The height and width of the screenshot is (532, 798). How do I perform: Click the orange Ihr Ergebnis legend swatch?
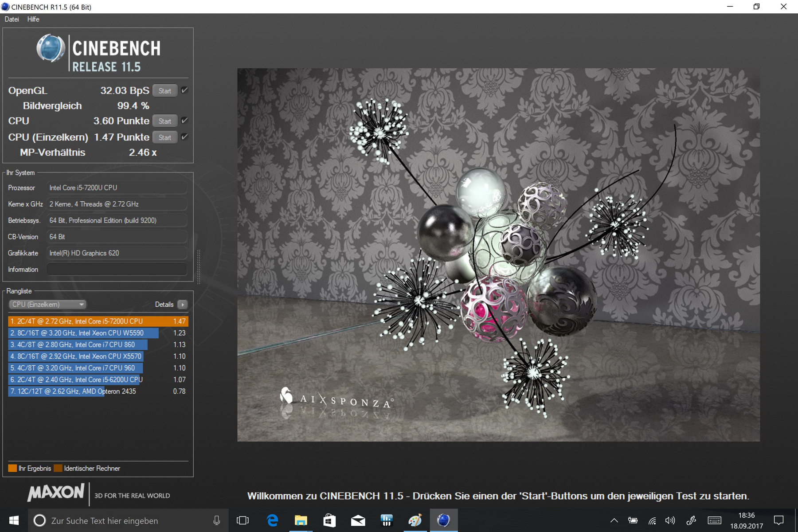click(12, 468)
